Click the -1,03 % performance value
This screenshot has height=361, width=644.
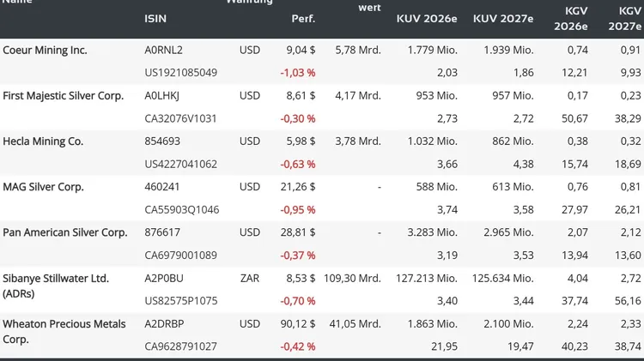coord(298,73)
